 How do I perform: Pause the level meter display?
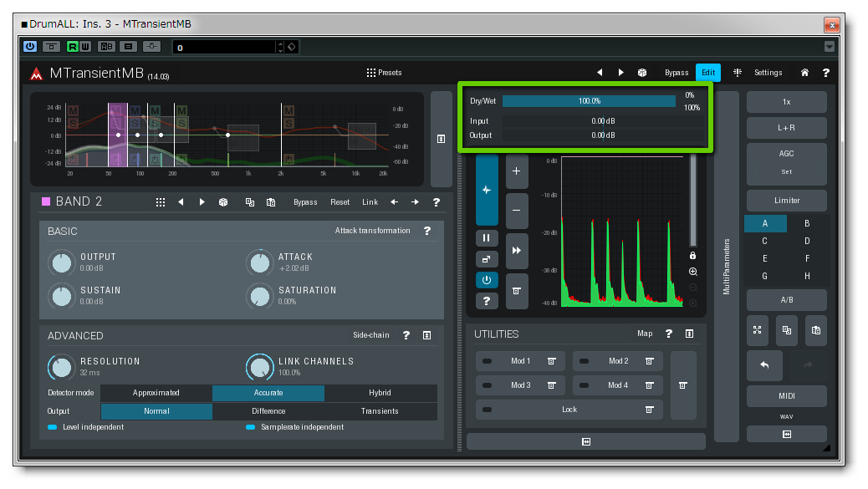click(487, 238)
